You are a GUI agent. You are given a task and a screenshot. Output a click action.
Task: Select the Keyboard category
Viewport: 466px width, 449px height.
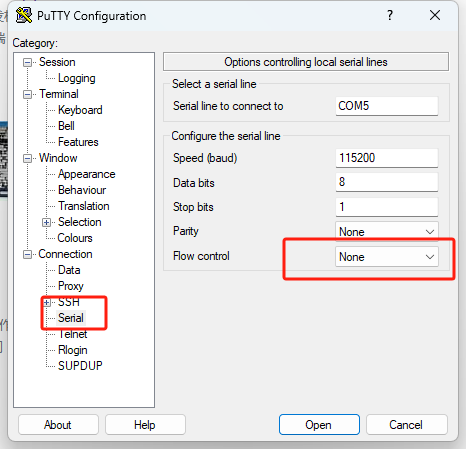80,110
